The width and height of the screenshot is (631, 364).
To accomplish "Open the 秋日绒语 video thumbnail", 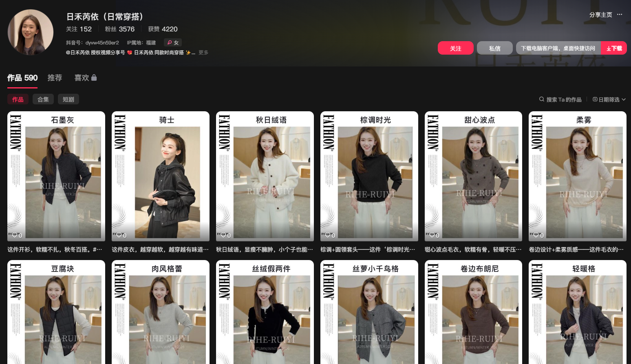I will pyautogui.click(x=265, y=176).
